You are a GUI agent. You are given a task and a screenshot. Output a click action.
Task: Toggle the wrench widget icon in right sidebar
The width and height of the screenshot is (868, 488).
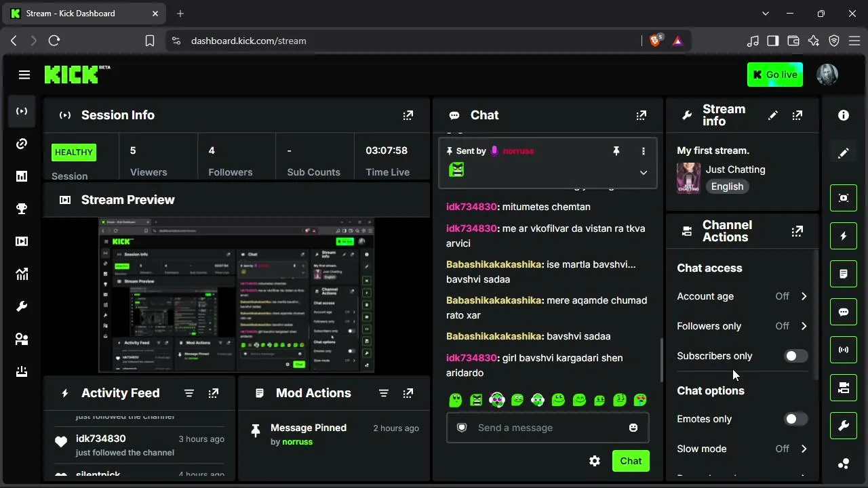844,426
